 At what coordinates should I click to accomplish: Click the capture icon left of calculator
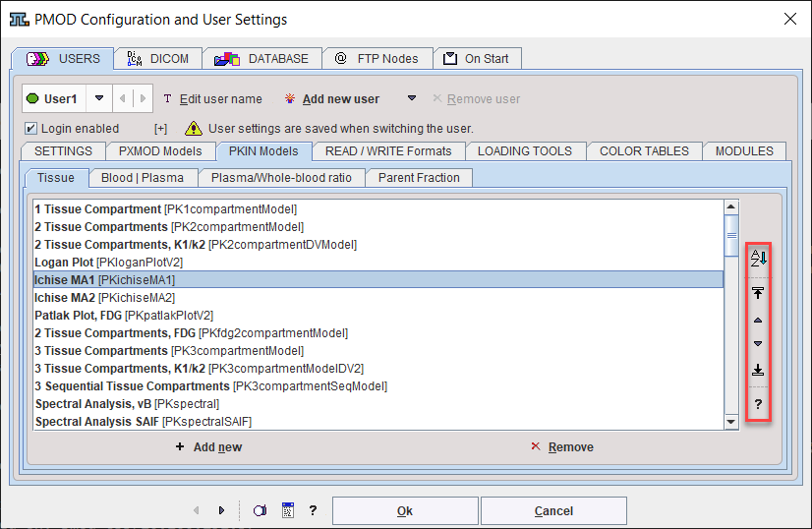point(260,510)
